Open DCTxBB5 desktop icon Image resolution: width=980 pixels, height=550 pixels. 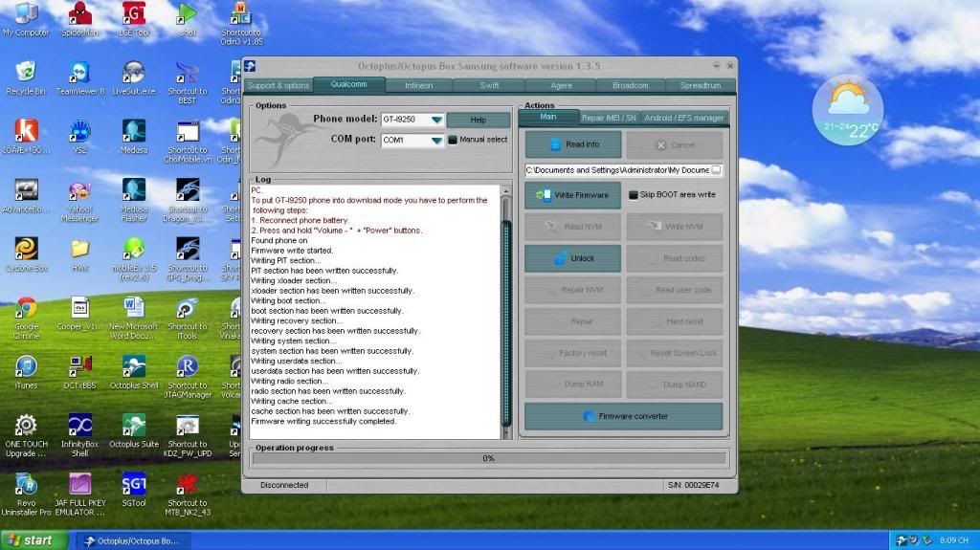[80, 372]
